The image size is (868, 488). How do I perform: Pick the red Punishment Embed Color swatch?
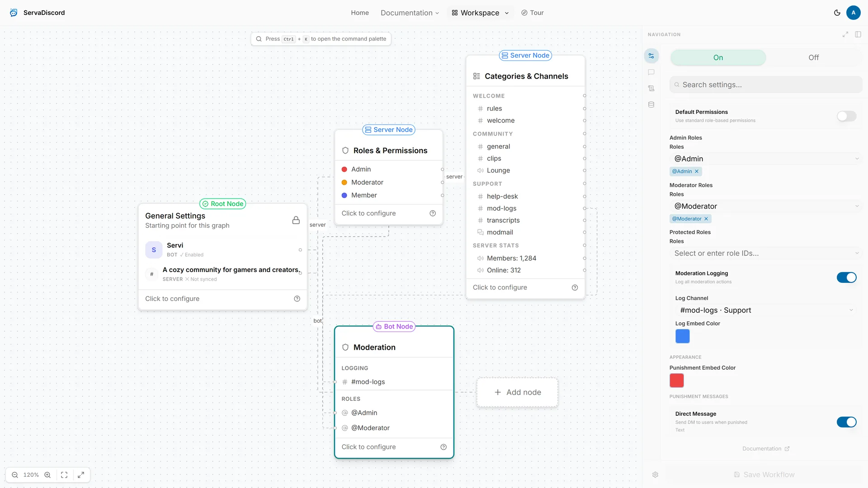[676, 380]
